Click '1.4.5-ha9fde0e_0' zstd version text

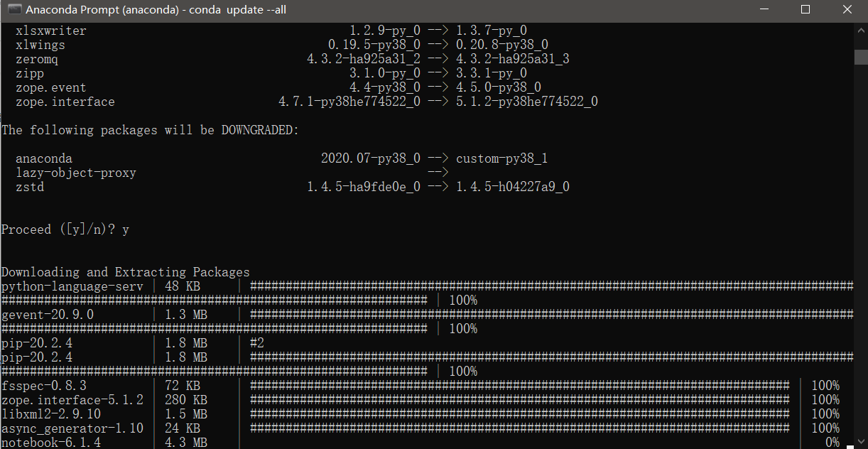364,188
